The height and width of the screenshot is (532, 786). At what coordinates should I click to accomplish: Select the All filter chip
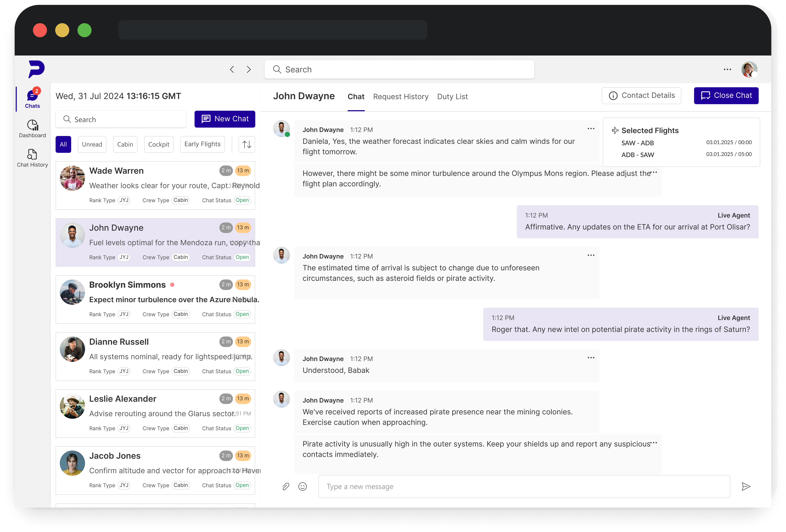[63, 144]
